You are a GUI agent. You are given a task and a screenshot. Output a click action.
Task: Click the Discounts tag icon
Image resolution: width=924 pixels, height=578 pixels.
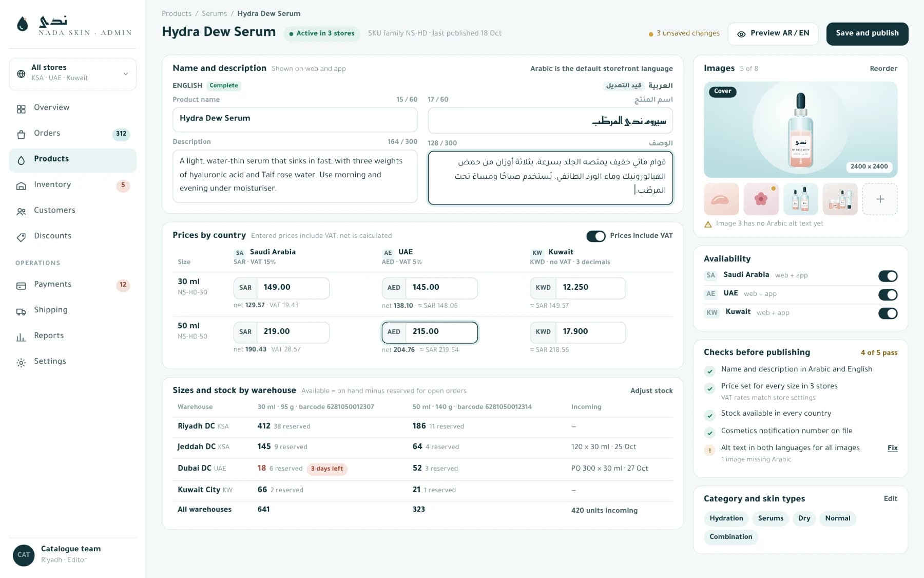(x=21, y=237)
